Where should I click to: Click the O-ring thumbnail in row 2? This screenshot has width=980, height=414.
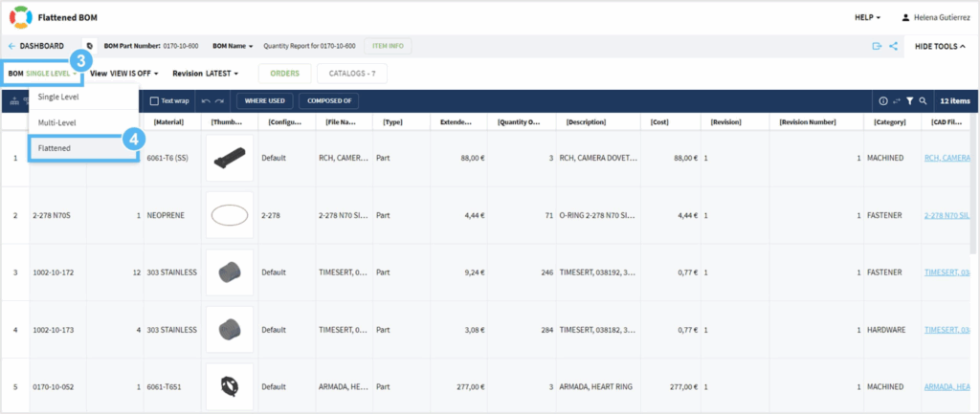coord(230,215)
